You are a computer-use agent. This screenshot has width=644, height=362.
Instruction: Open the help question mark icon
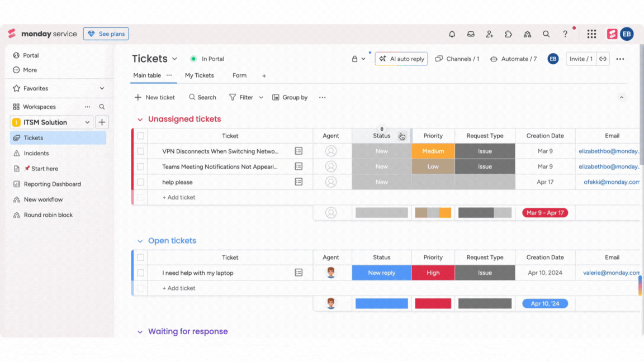pyautogui.click(x=565, y=34)
